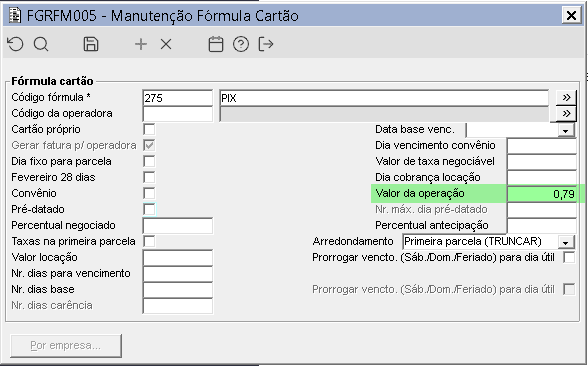
Task: Open lookup button beside PIX formula description
Action: pos(566,98)
